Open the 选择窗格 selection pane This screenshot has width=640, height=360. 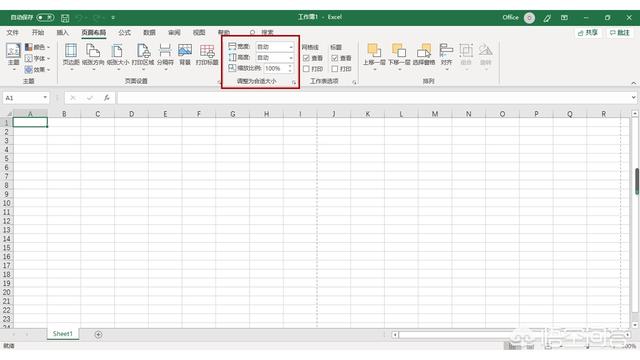pyautogui.click(x=424, y=55)
